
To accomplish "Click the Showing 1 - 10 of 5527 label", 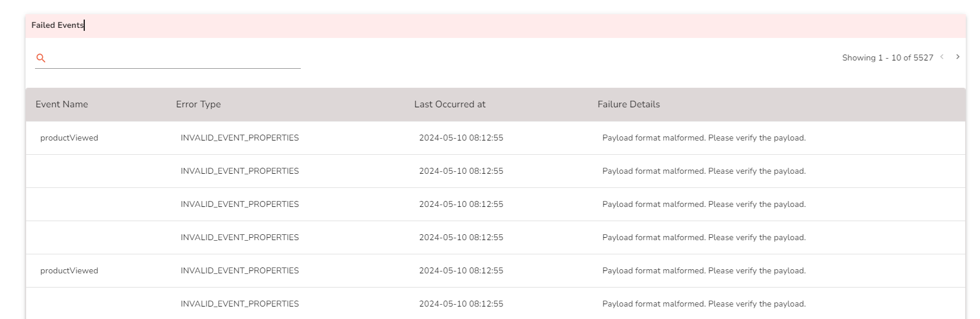I will pyautogui.click(x=887, y=58).
